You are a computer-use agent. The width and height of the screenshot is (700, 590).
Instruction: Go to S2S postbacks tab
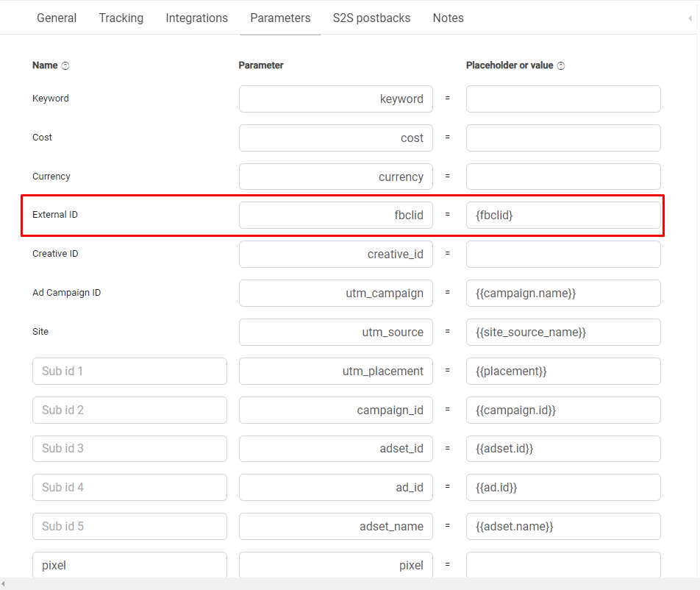(x=371, y=18)
